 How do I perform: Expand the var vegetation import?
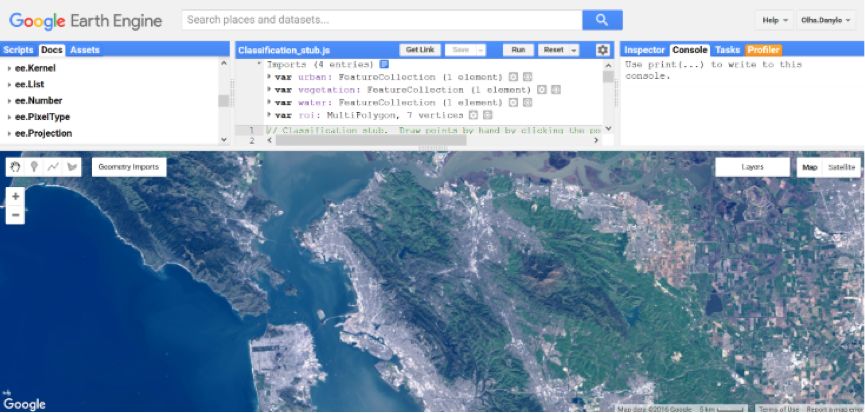pos(269,89)
